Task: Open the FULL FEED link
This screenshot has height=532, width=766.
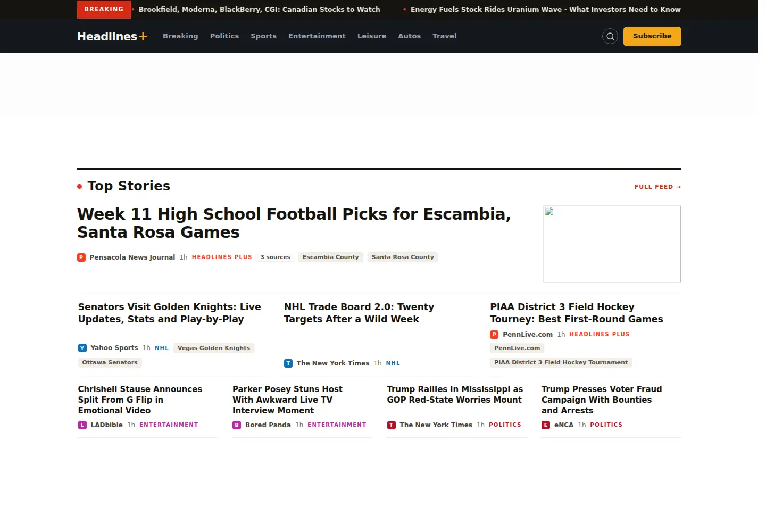Action: coord(658,187)
